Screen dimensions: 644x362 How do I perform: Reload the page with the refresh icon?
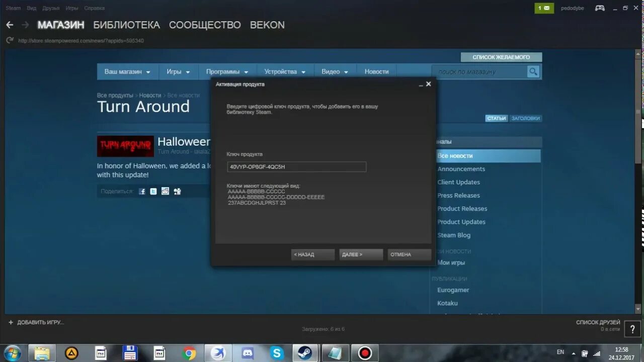tap(10, 40)
